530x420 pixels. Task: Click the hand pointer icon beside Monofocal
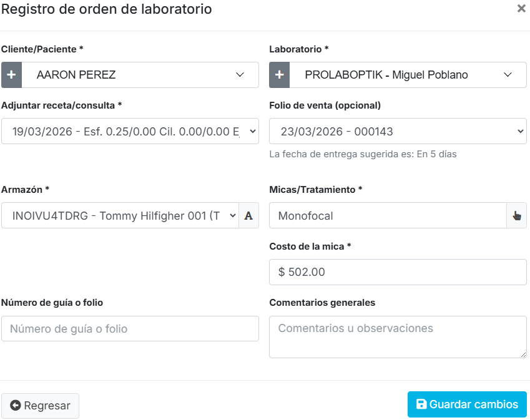(x=516, y=216)
